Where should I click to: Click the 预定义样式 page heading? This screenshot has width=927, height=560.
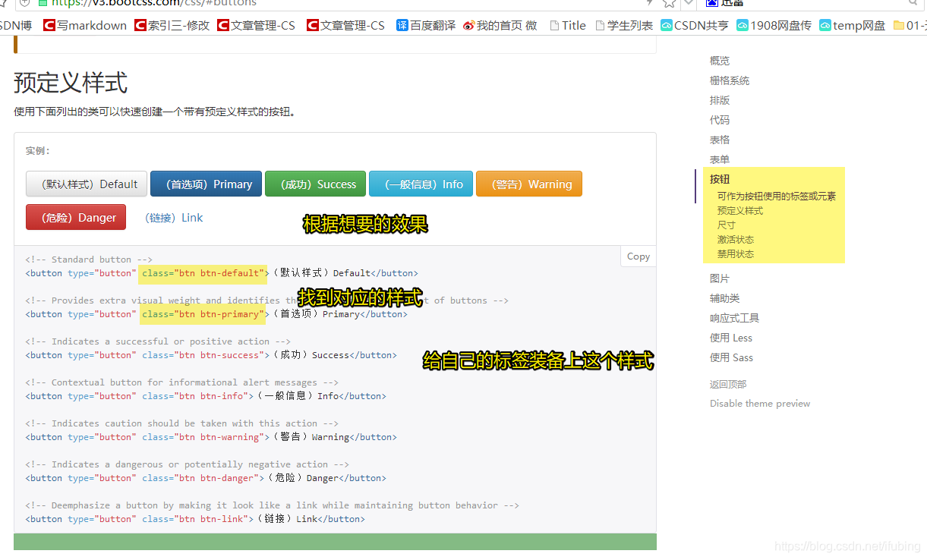click(71, 82)
